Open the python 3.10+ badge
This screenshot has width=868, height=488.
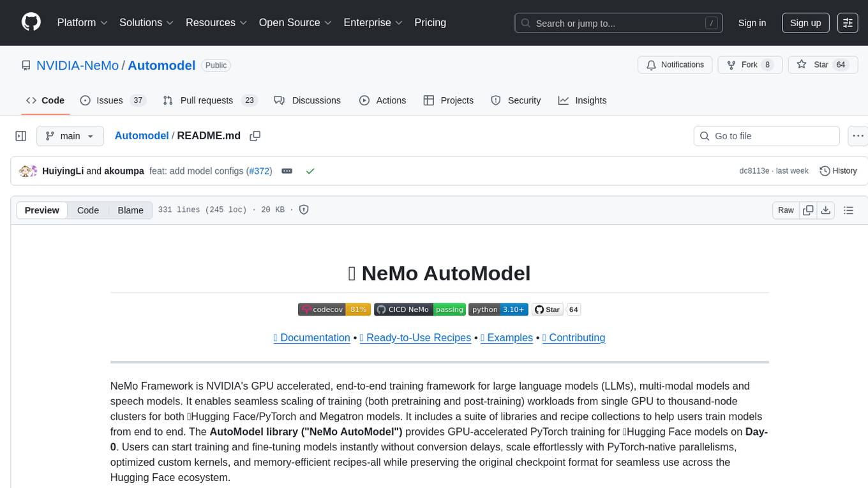(498, 310)
